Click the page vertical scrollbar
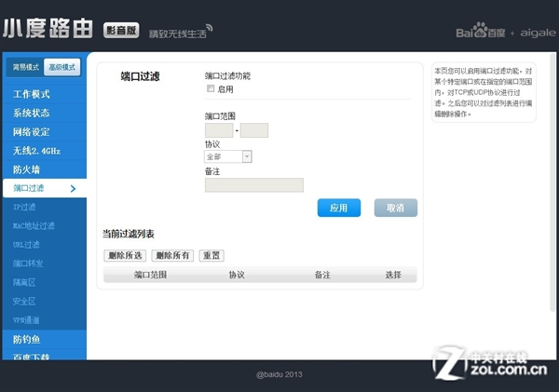Viewport: 559px width, 392px height. (552, 182)
